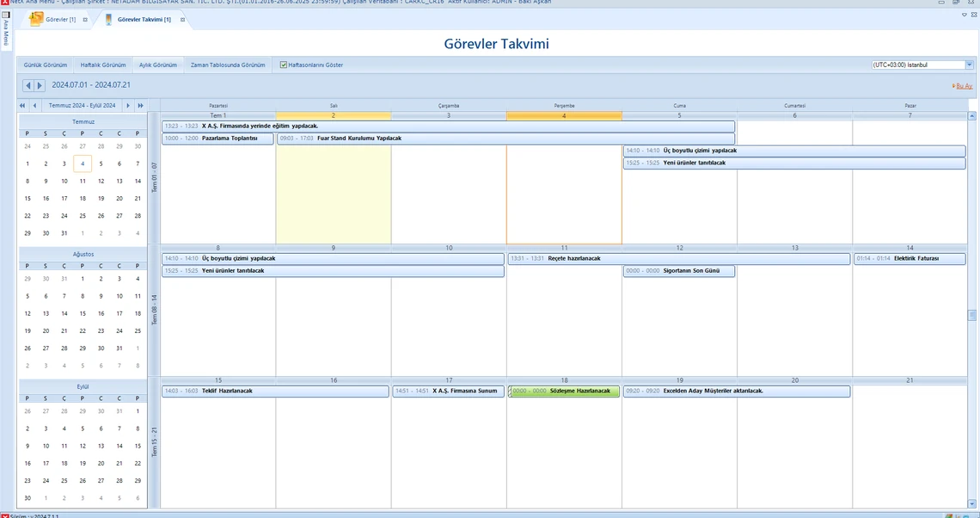
Task: Open the (UTC+03:00) Istanbul timezone dropdown
Action: coord(969,65)
